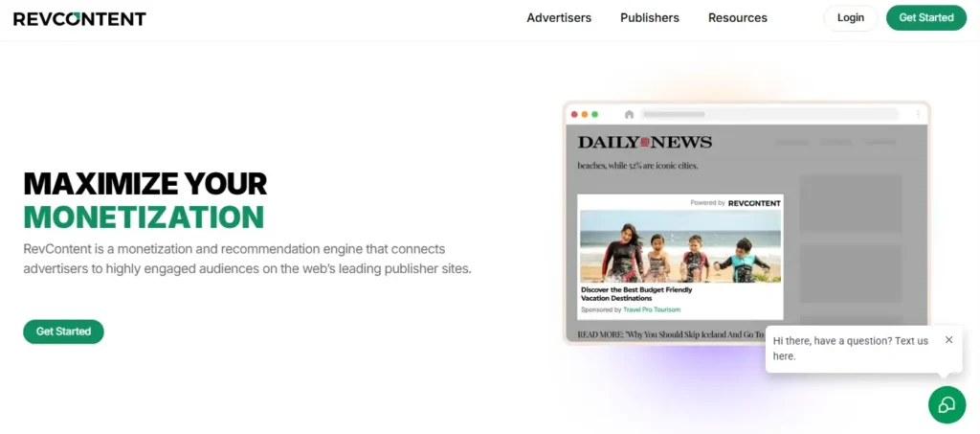This screenshot has width=980, height=434.
Task: Click the Daily News logo in mockup
Action: [x=644, y=142]
